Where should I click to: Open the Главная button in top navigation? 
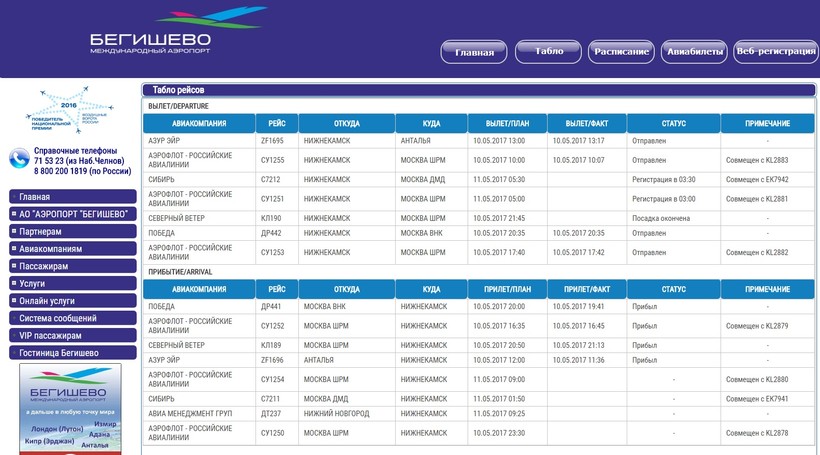tap(474, 52)
